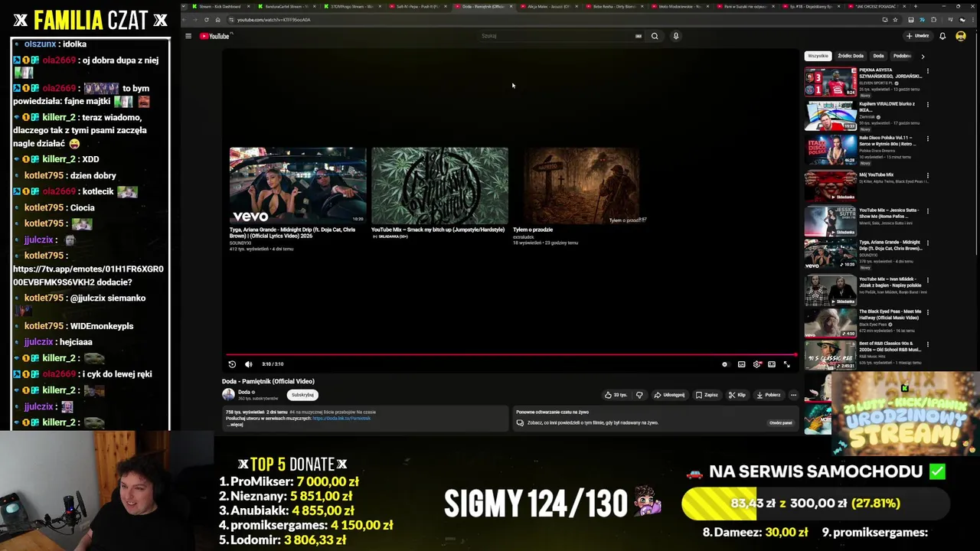Click the Utwórz create button

[917, 36]
